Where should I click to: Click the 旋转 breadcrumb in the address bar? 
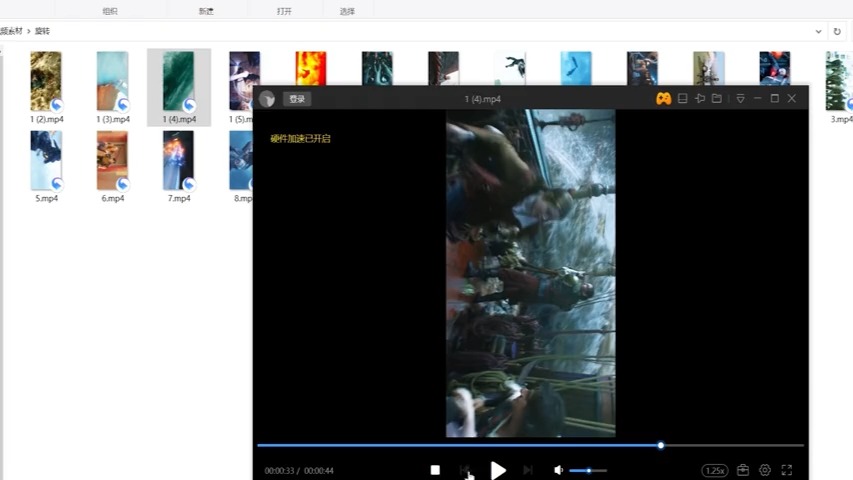42,31
